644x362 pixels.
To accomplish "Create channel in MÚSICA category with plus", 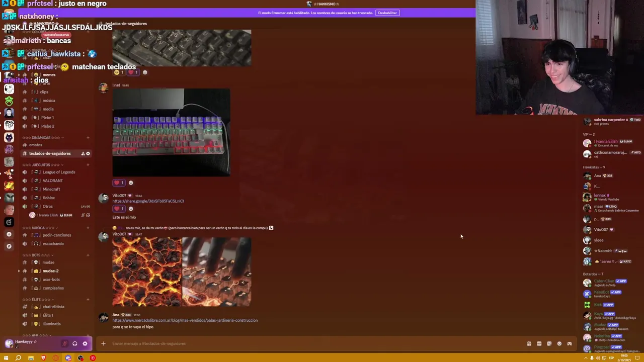I will pos(88,228).
